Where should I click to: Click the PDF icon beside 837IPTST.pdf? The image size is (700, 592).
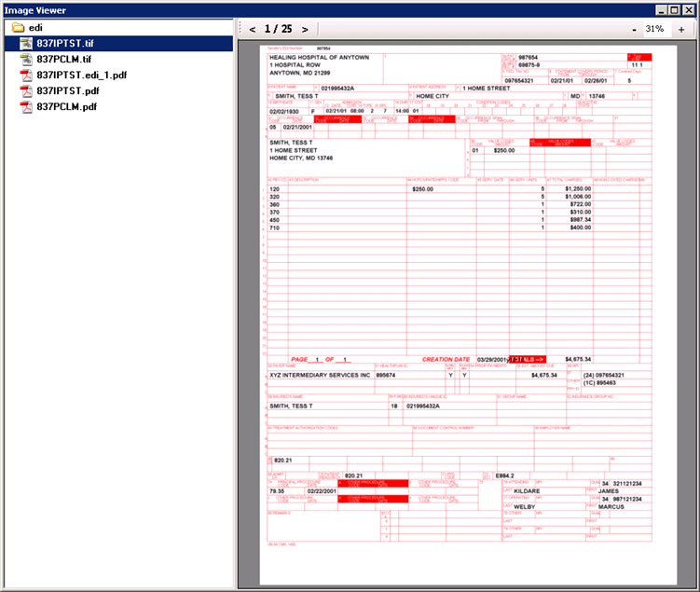26,91
